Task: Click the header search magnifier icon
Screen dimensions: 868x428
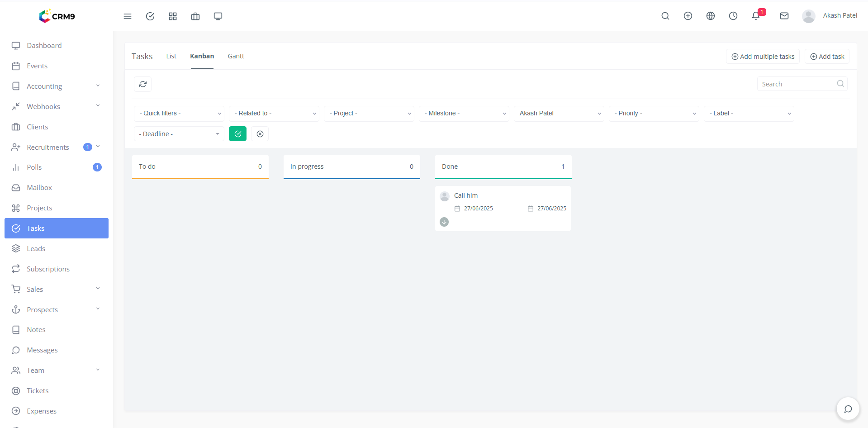Action: (x=665, y=16)
